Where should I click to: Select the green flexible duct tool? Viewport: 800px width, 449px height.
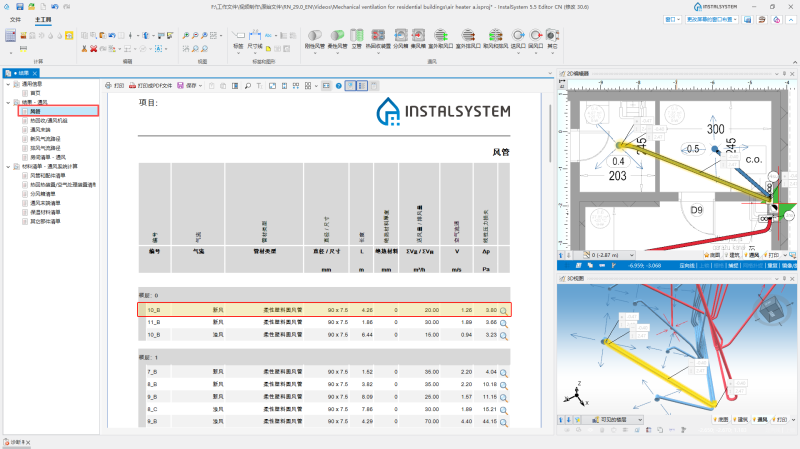tap(337, 39)
